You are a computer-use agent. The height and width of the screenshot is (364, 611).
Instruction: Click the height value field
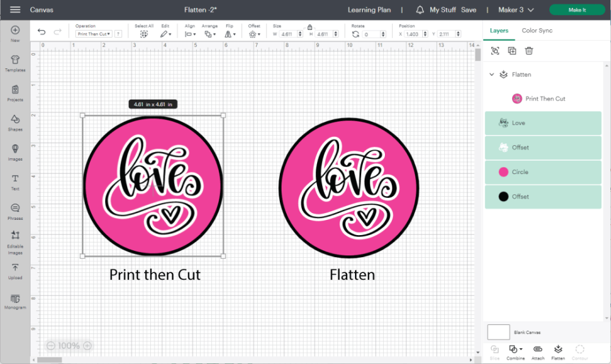point(324,34)
